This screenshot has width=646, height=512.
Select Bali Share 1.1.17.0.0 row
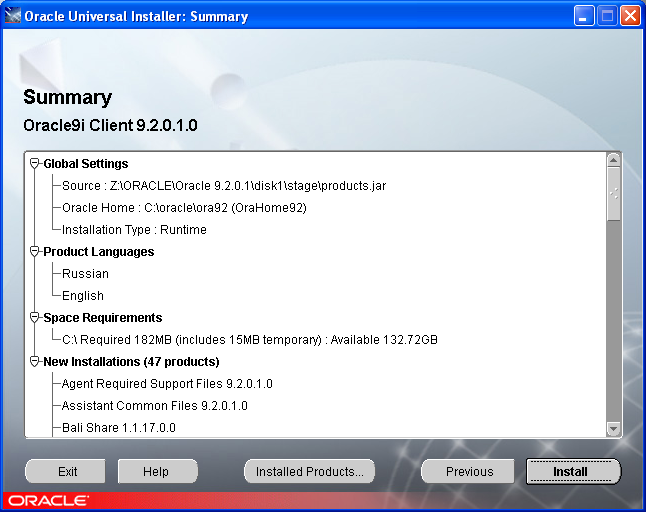(119, 428)
